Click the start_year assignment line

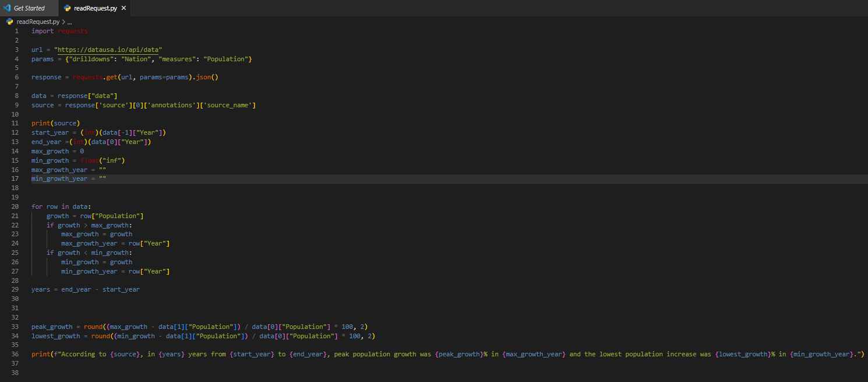tap(98, 132)
